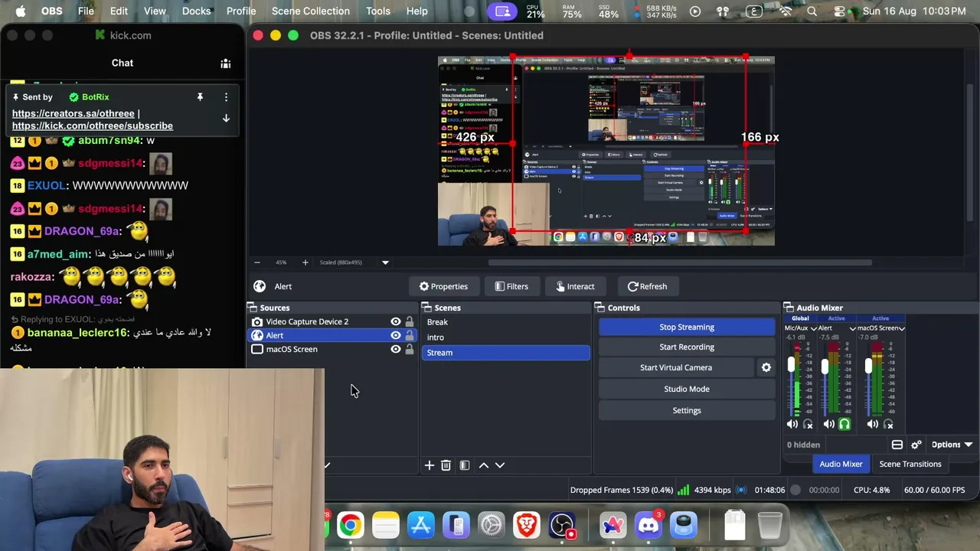This screenshot has width=980, height=551.
Task: Expand the Alert channel dropdown in mixer
Action: pyautogui.click(x=852, y=328)
